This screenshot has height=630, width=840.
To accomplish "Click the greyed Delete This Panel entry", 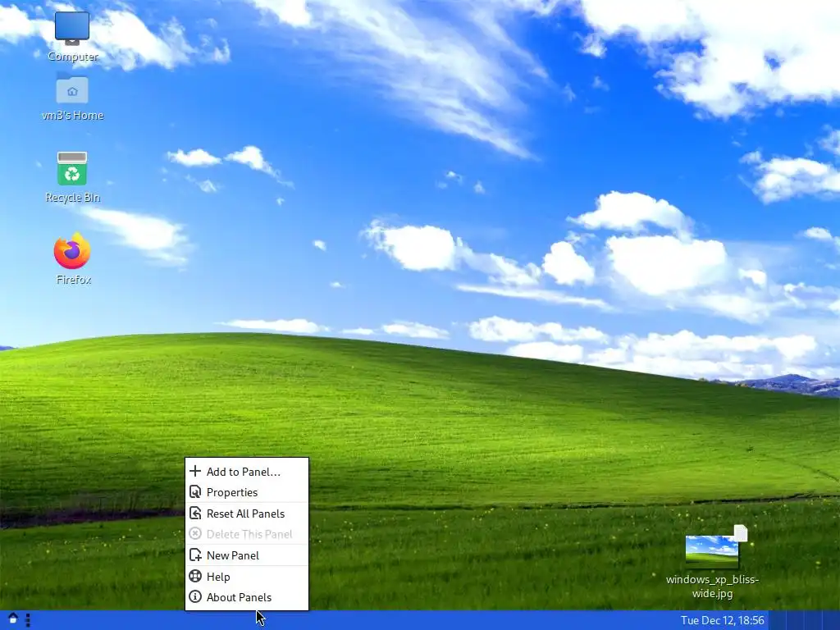I will [247, 534].
